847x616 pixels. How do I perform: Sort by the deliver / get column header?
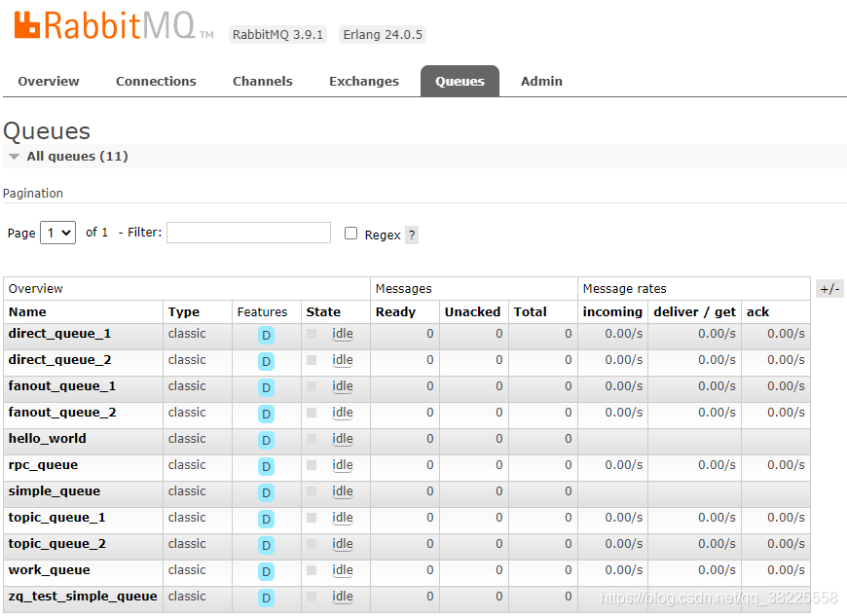(695, 312)
